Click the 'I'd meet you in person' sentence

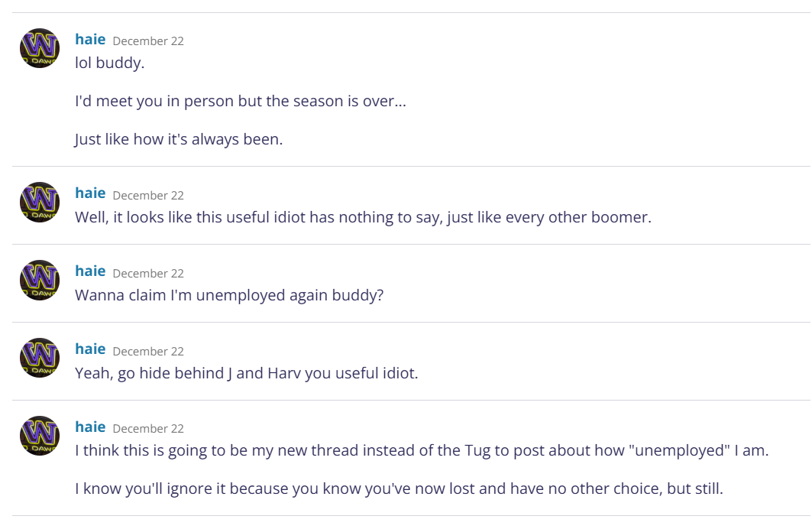240,102
